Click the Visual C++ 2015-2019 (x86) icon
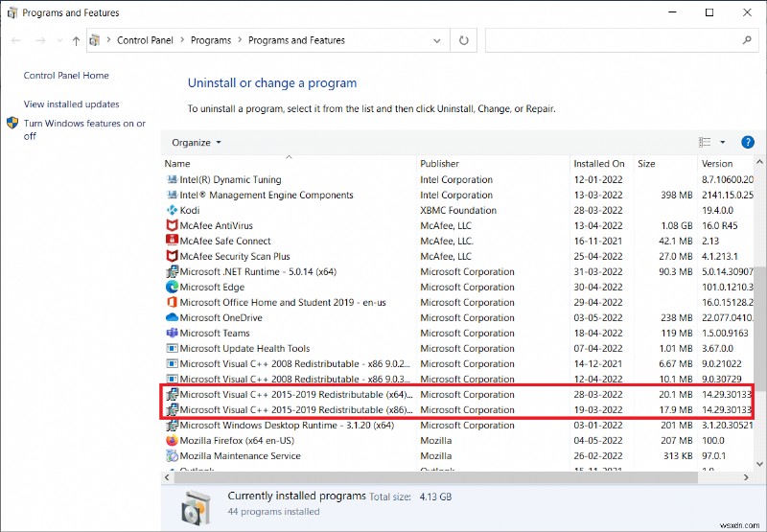This screenshot has height=532, width=767. point(172,409)
